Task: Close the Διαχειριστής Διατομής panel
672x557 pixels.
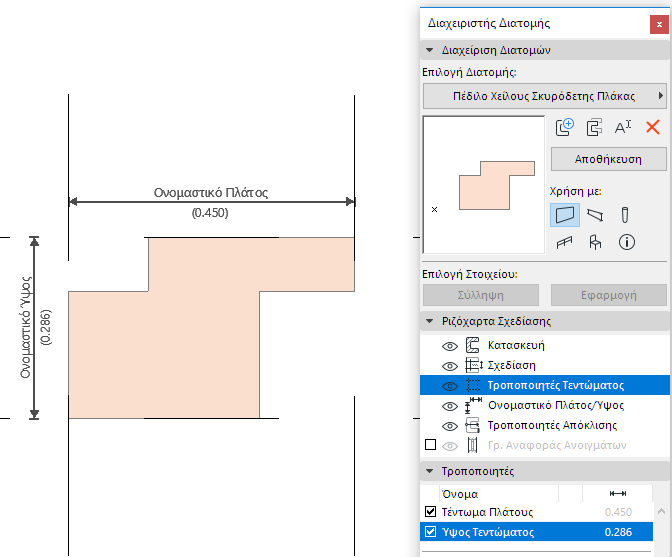Action: coord(659,24)
